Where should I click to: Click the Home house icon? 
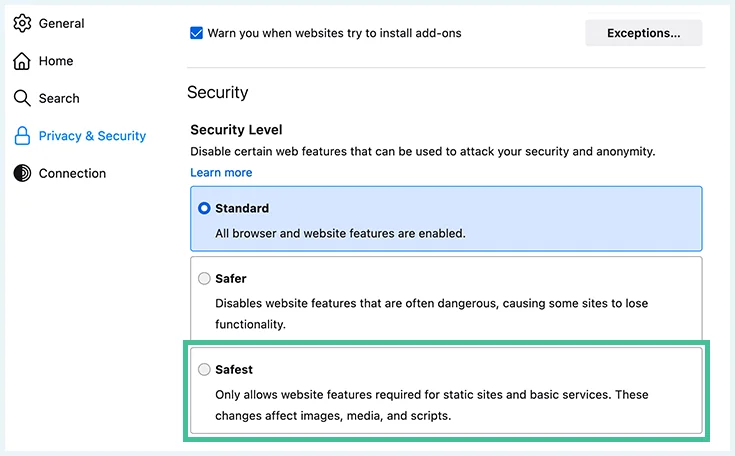pyautogui.click(x=22, y=61)
